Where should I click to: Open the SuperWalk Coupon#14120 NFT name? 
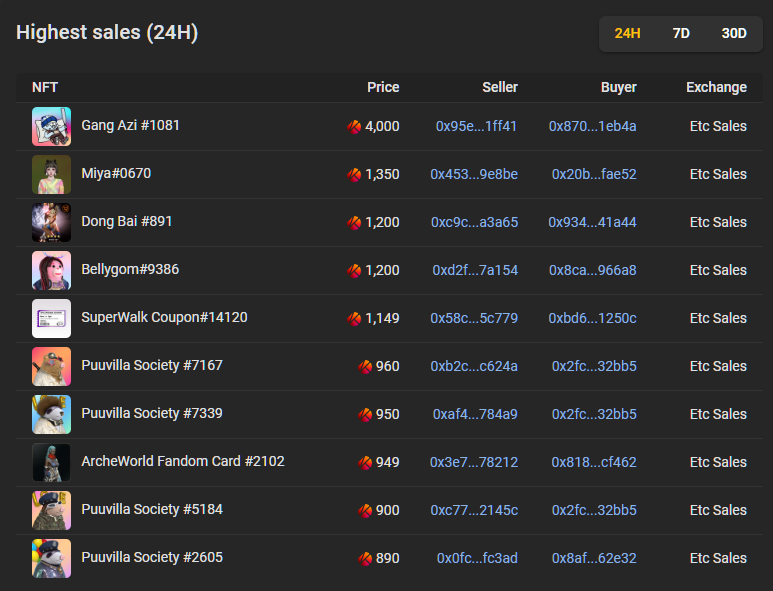click(164, 317)
